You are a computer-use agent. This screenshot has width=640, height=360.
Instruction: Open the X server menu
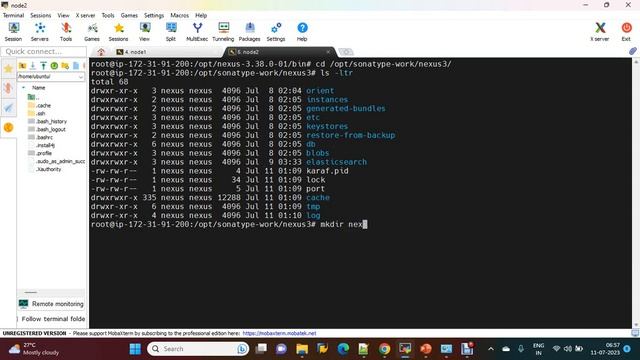tap(85, 15)
